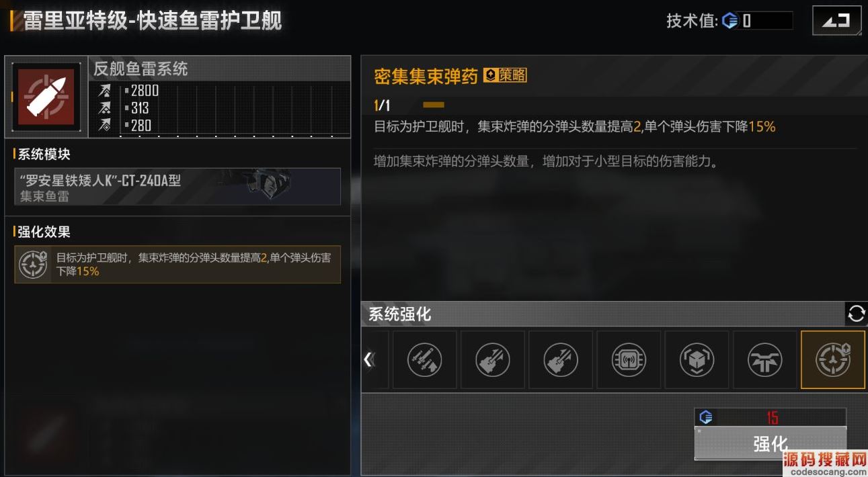Select the shield-and-arrows icon adjacent to the chip icon
The image size is (868, 477).
tap(561, 359)
